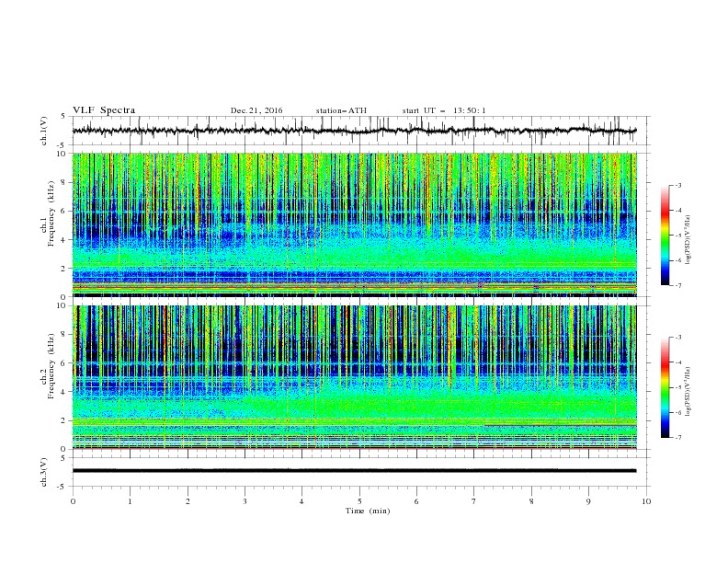This screenshot has height=563, width=728.
Task: Click the "ch.3(V)" axis label
Action: tap(44, 472)
